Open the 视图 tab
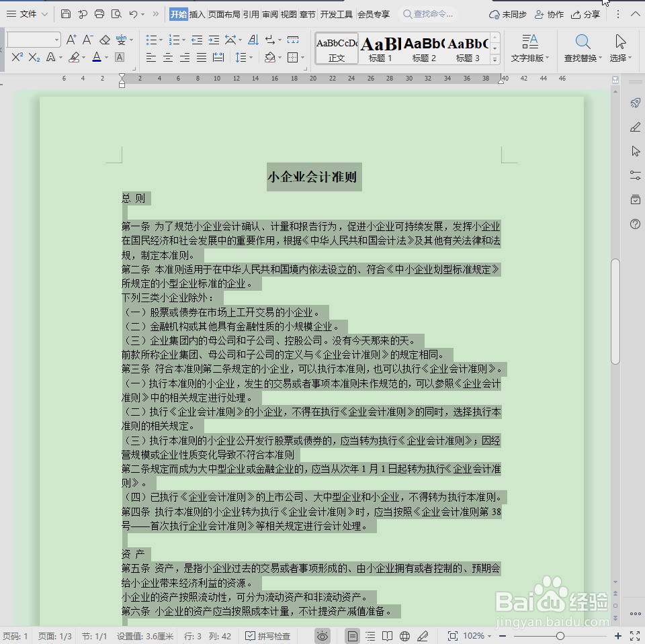The width and height of the screenshot is (645, 644). [289, 14]
